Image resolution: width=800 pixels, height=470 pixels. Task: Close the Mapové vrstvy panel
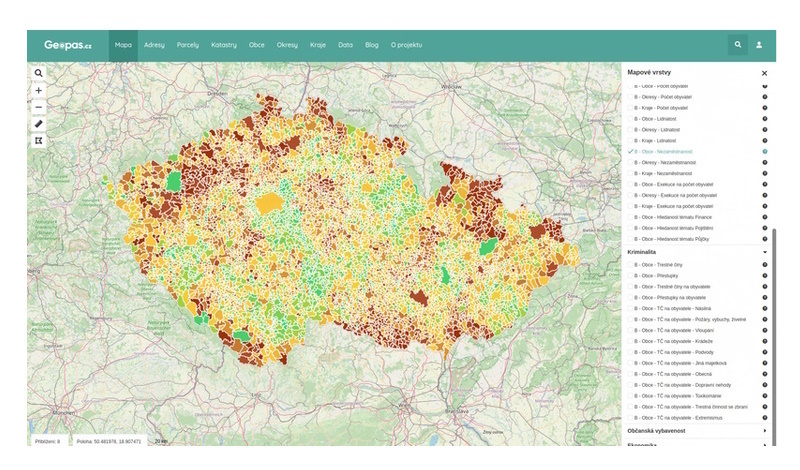coord(765,73)
